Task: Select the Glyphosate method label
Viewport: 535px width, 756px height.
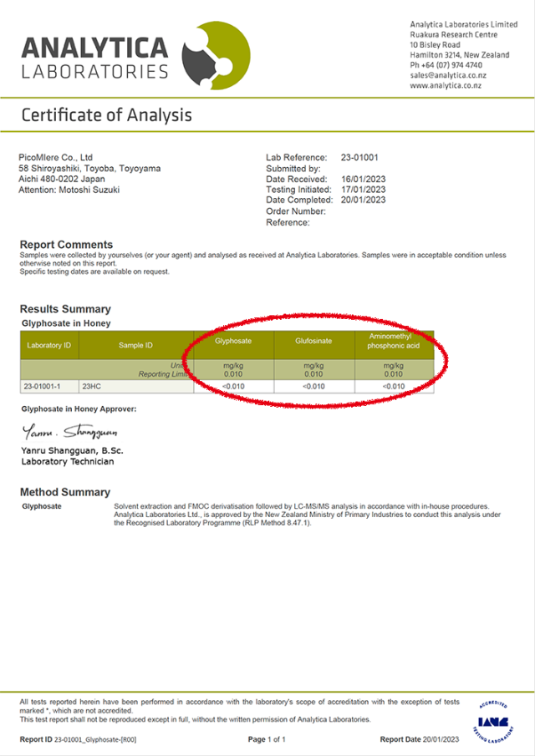Action: 42,506
